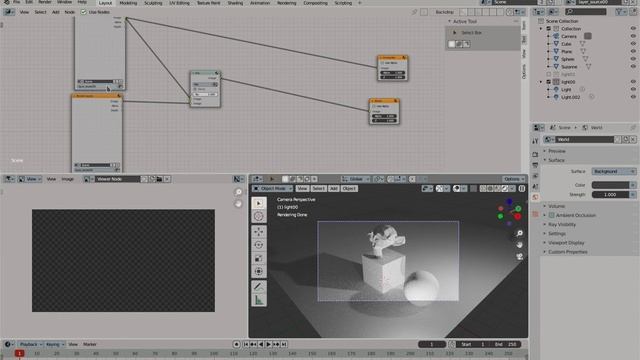Click the Cube mesh data icon
This screenshot has height=360, width=640.
tap(582, 44)
